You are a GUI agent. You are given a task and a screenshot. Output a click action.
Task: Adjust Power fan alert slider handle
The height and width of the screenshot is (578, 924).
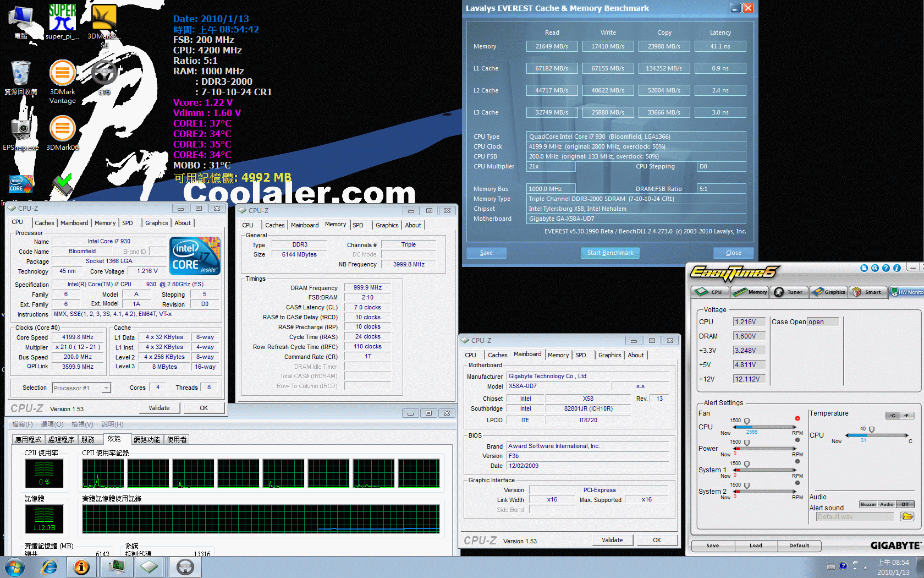(x=746, y=443)
